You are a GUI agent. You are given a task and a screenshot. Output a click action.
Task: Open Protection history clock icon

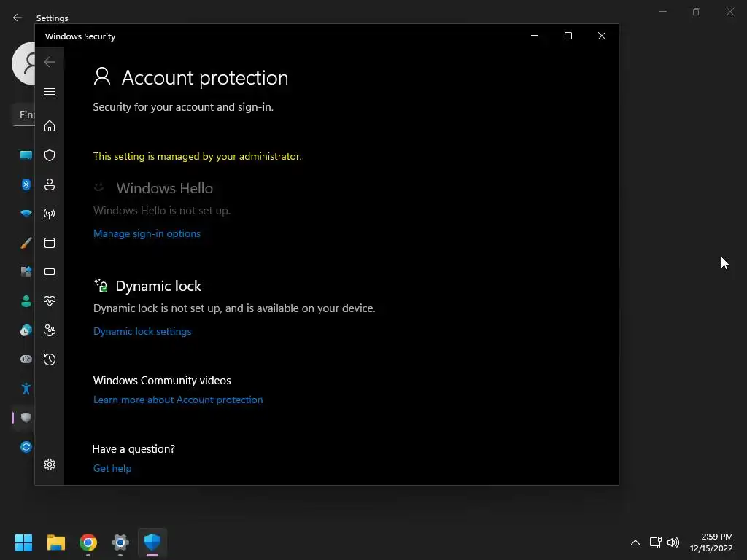click(x=50, y=359)
